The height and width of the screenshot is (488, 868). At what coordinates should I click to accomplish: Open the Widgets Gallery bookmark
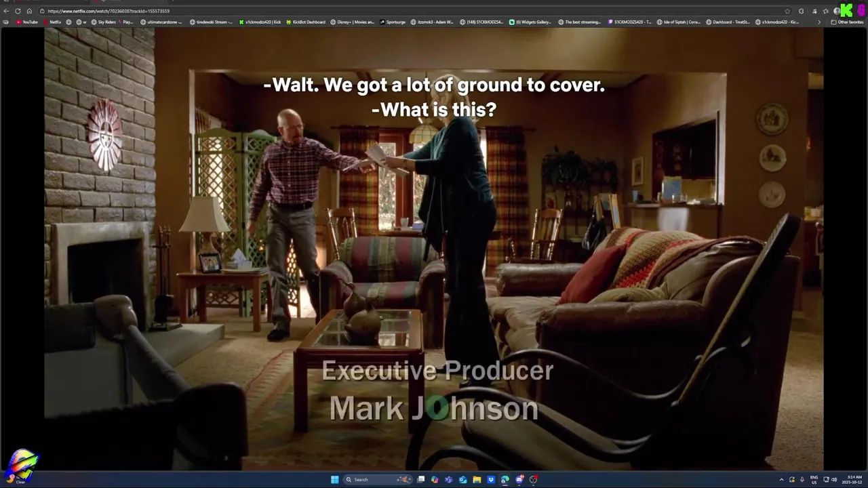tap(530, 22)
